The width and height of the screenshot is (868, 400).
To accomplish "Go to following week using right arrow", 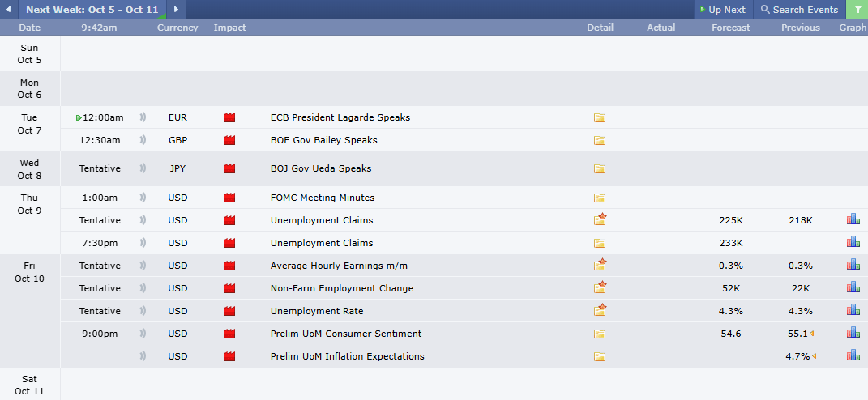I will pos(177,10).
